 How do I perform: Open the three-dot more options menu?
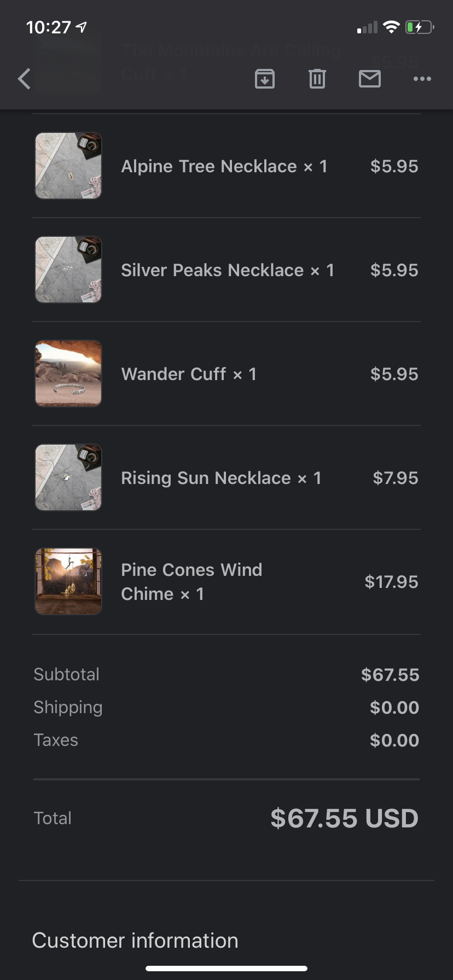(422, 79)
